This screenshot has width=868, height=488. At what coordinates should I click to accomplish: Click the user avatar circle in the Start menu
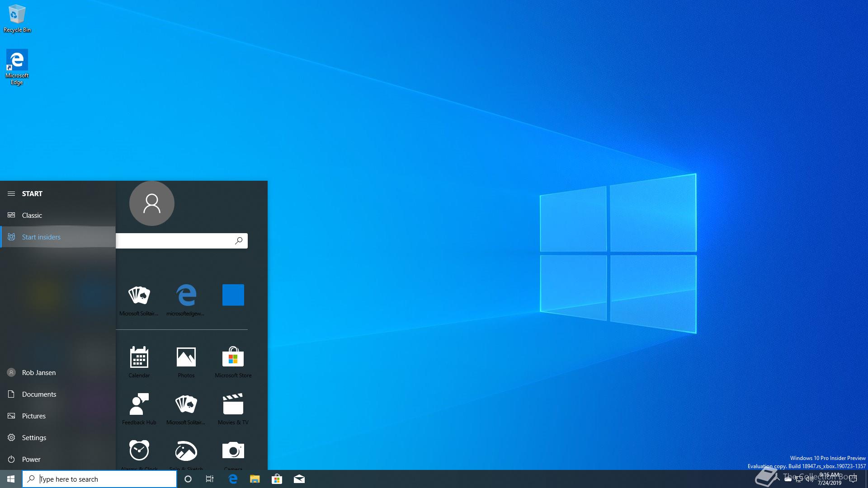pyautogui.click(x=152, y=203)
